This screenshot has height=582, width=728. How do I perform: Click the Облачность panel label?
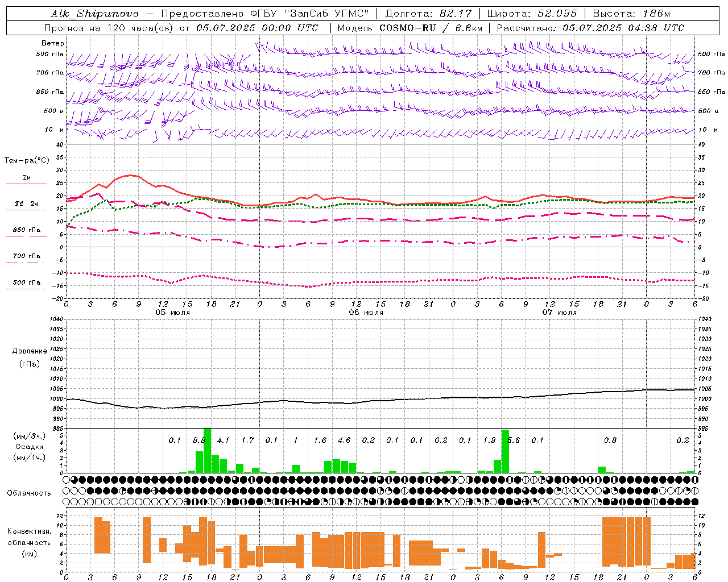click(29, 493)
